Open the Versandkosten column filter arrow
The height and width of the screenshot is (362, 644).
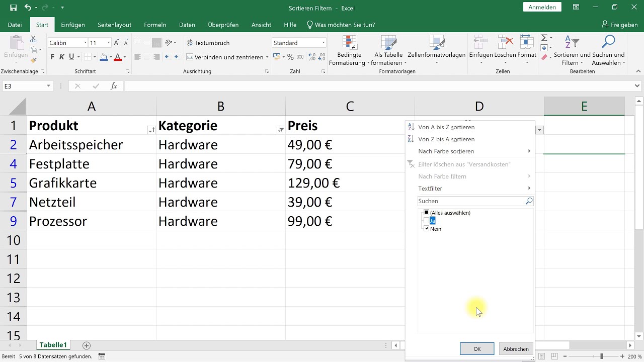(x=539, y=130)
